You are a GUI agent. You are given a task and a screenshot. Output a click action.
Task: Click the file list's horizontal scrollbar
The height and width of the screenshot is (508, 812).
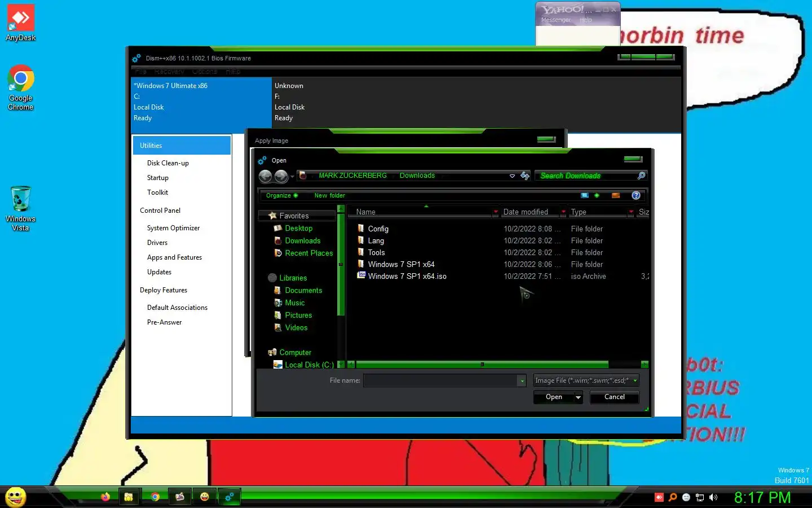(x=482, y=365)
